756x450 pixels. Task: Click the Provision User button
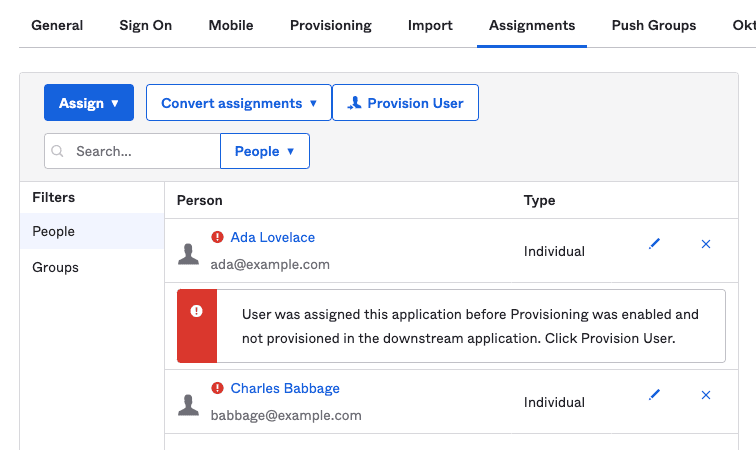tap(405, 103)
